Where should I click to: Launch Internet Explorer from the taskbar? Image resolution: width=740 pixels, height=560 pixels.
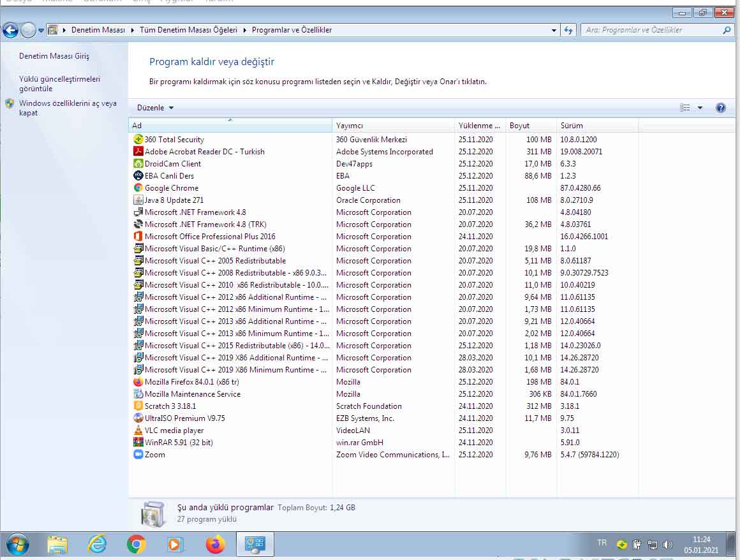(97, 545)
